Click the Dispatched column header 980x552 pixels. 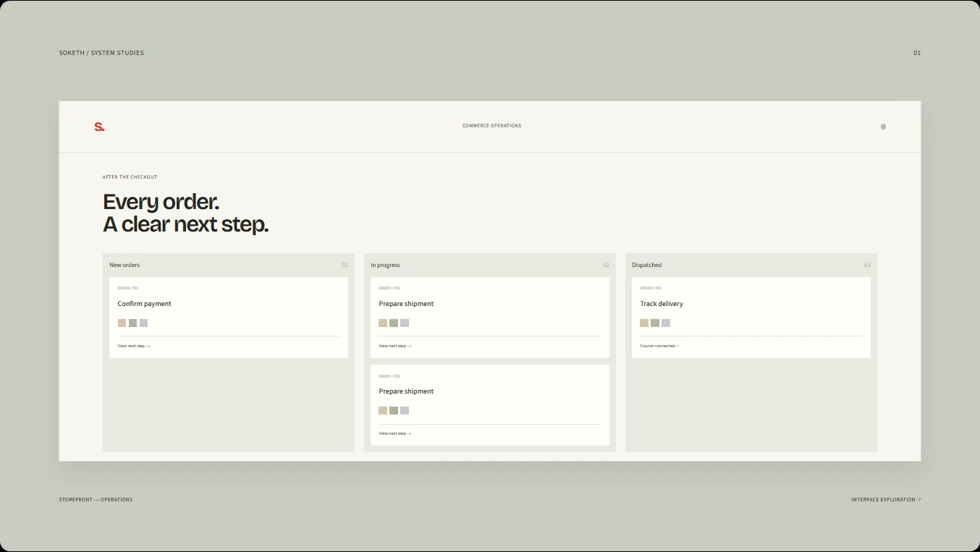(x=646, y=265)
